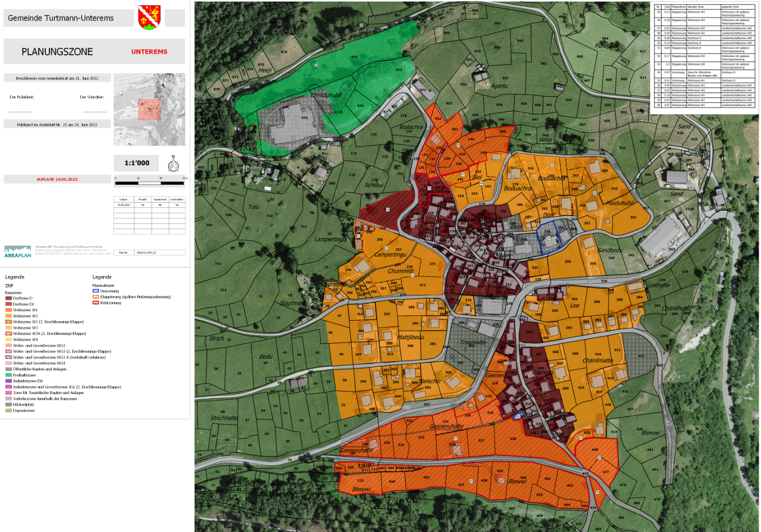This screenshot has width=761, height=532.
Task: Click the black and white scale bar
Action: pos(149,183)
